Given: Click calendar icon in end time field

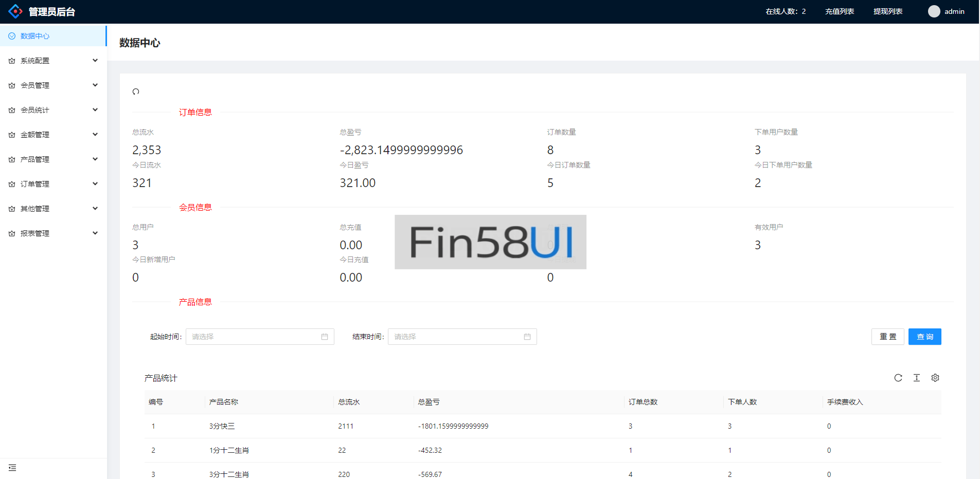Looking at the screenshot, I should coord(527,337).
